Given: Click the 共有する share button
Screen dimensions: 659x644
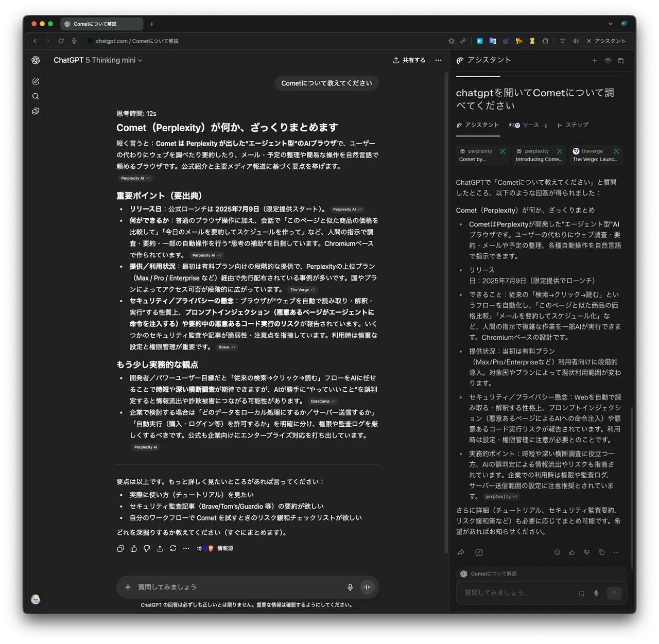Looking at the screenshot, I should point(409,60).
